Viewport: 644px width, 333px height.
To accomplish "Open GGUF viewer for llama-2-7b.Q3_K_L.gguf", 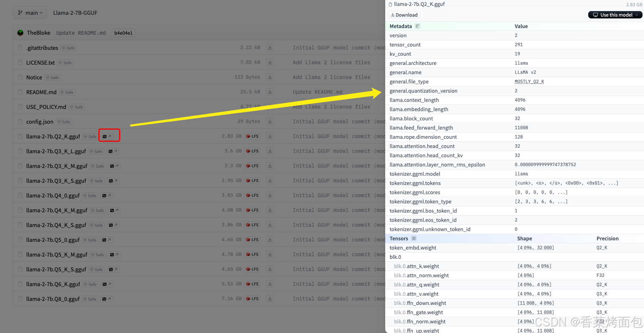I will click(113, 151).
